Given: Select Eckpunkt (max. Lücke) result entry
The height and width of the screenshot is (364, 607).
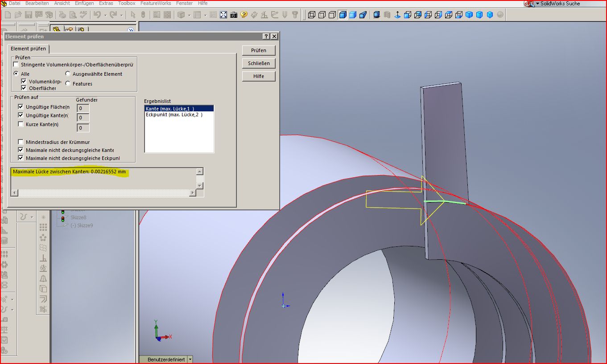Looking at the screenshot, I should (x=174, y=115).
